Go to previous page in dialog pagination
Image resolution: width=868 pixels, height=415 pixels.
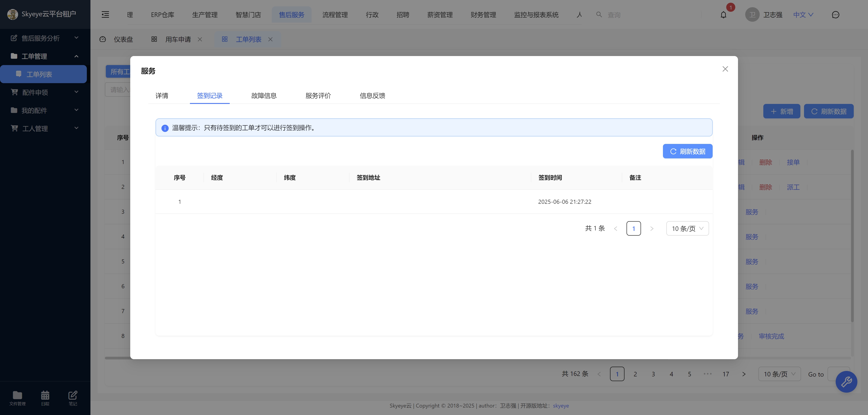615,229
